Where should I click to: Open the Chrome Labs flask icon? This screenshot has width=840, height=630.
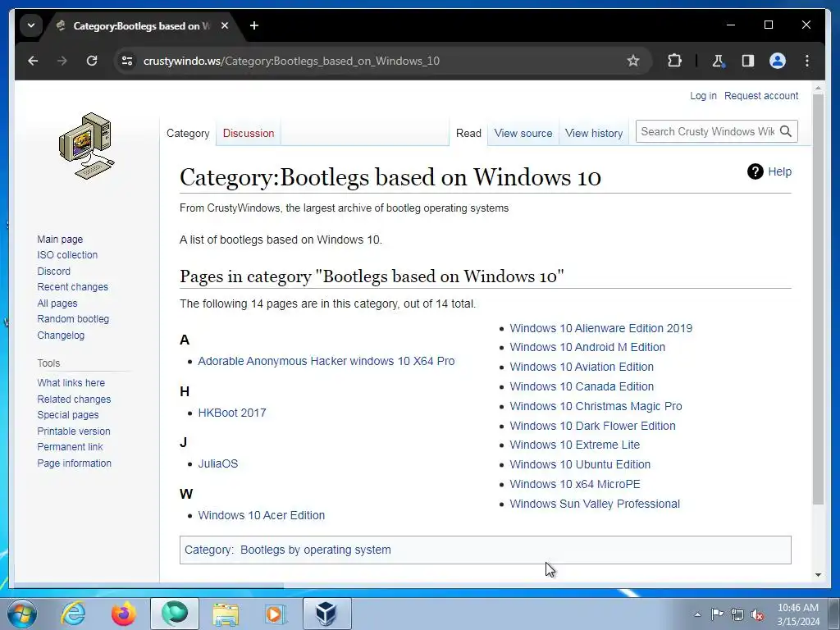point(719,61)
